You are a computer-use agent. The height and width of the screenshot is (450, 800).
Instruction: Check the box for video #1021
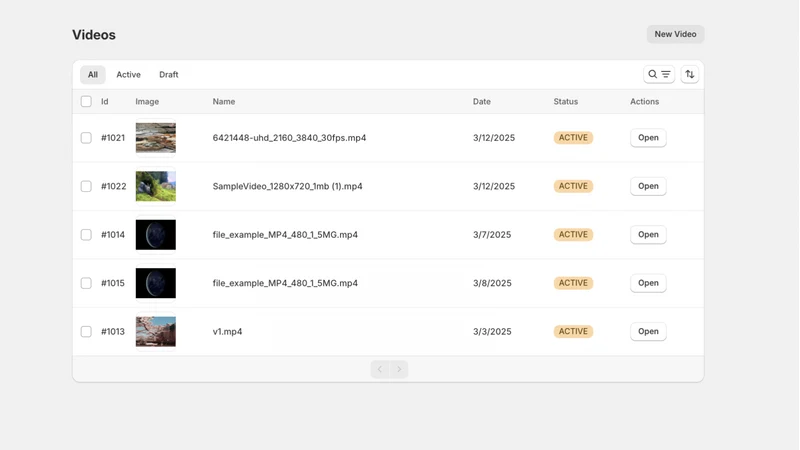click(86, 138)
